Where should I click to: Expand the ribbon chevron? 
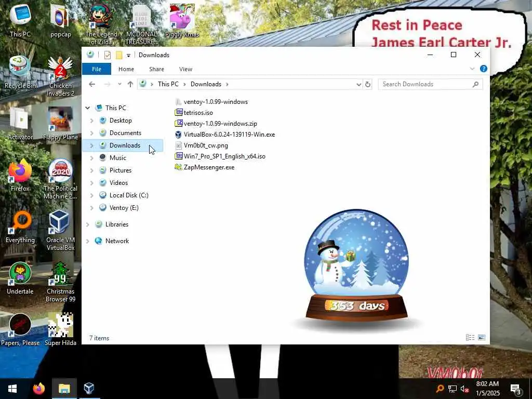[x=472, y=69]
